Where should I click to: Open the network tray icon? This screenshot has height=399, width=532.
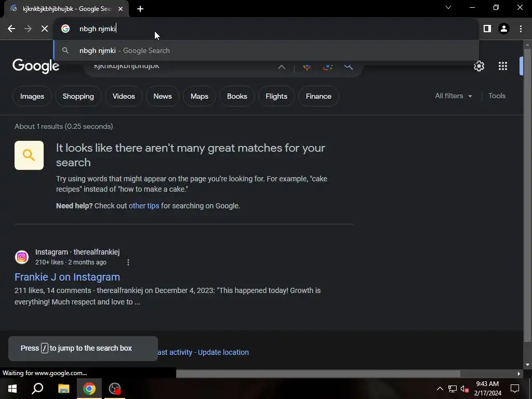coord(453,389)
